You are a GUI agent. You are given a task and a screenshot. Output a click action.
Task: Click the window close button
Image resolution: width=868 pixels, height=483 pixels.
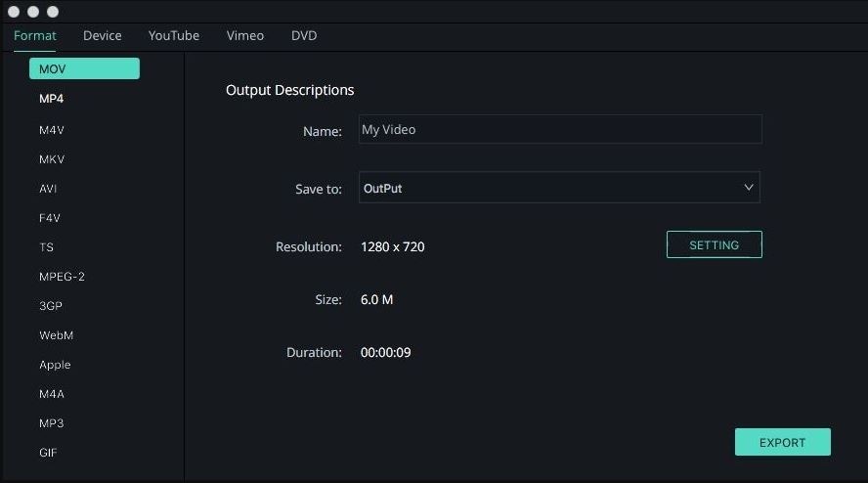(14, 12)
